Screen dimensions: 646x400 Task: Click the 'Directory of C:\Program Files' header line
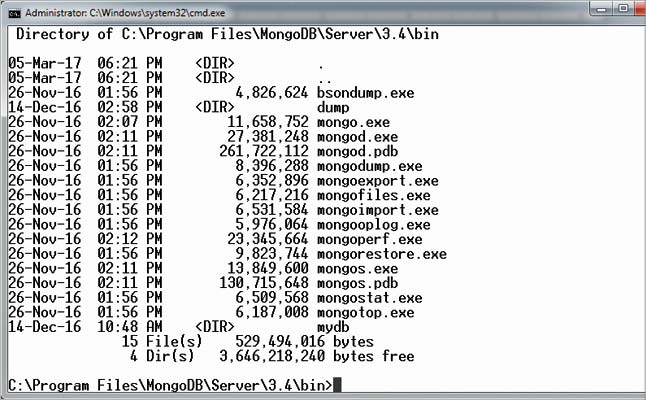227,34
